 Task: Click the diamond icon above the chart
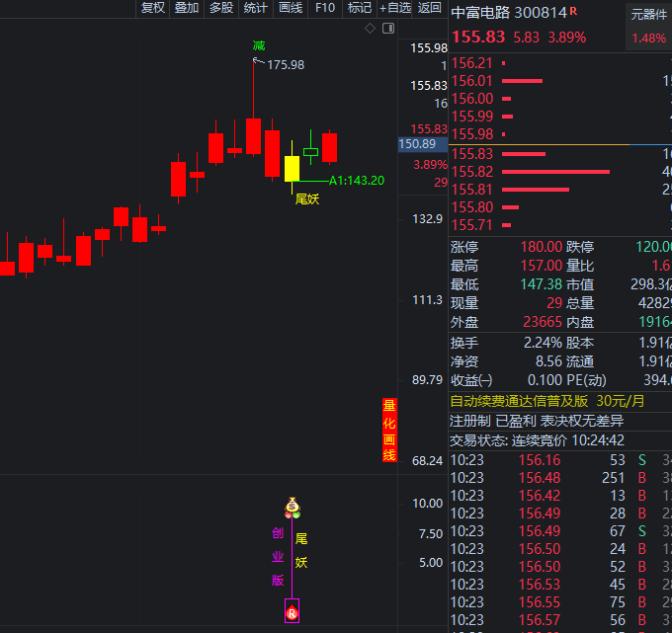370,29
